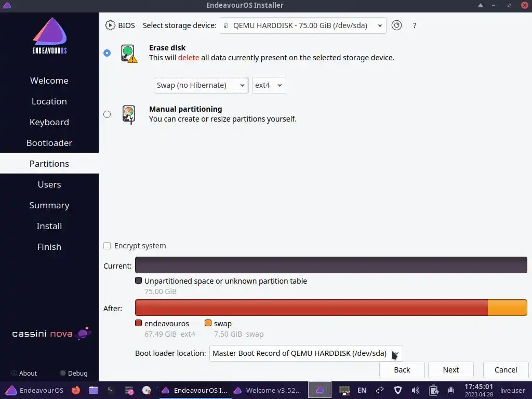Click the Next button
This screenshot has height=399, width=532.
coord(451,370)
